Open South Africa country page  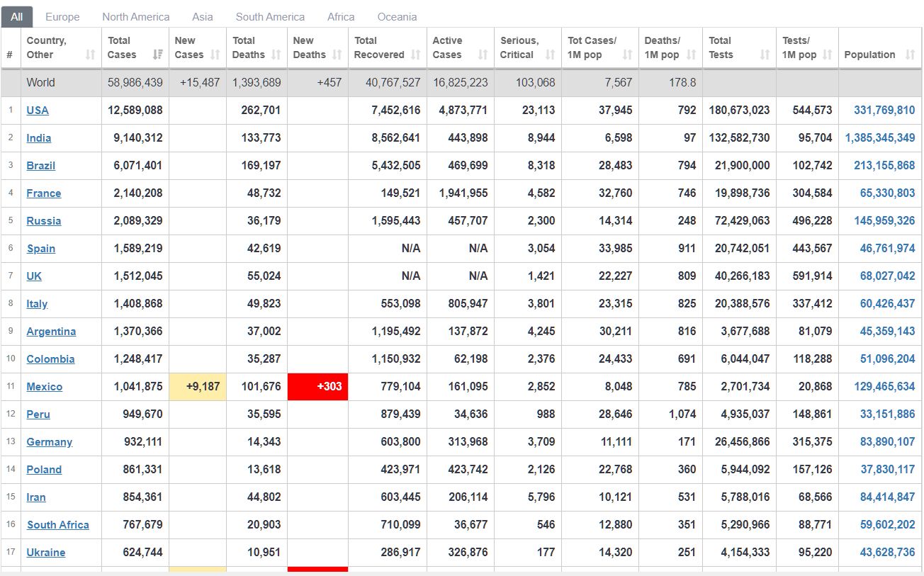pyautogui.click(x=58, y=524)
